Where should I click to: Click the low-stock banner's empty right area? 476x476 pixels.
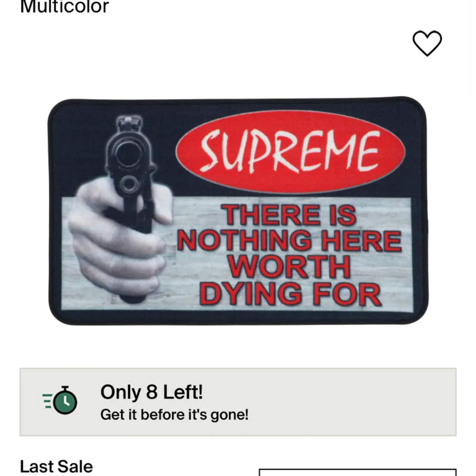[364, 402]
